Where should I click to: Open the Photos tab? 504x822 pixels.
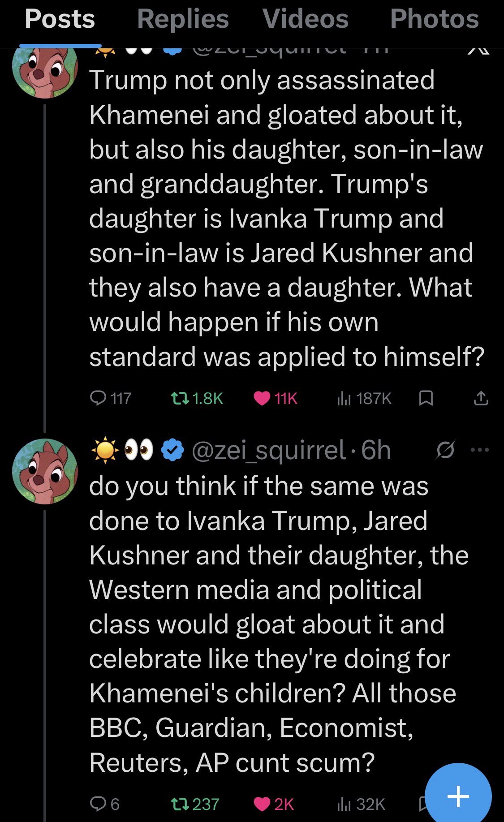click(x=434, y=19)
